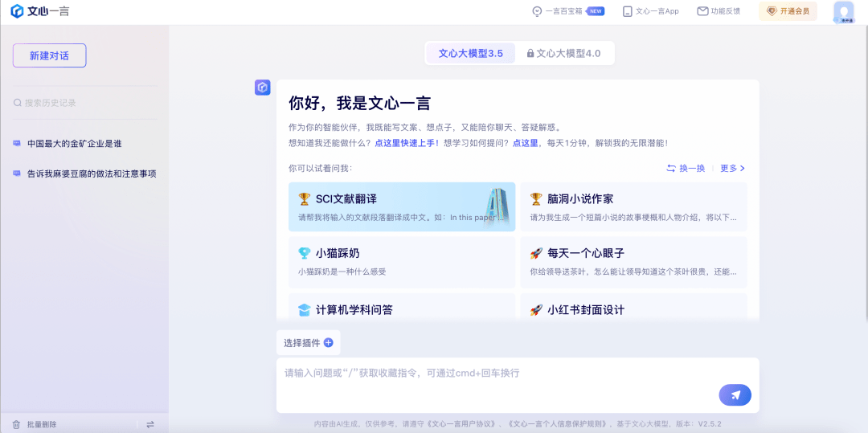Image resolution: width=868 pixels, height=433 pixels.
Task: Open the 选择插件 plugin selector
Action: pyautogui.click(x=309, y=343)
